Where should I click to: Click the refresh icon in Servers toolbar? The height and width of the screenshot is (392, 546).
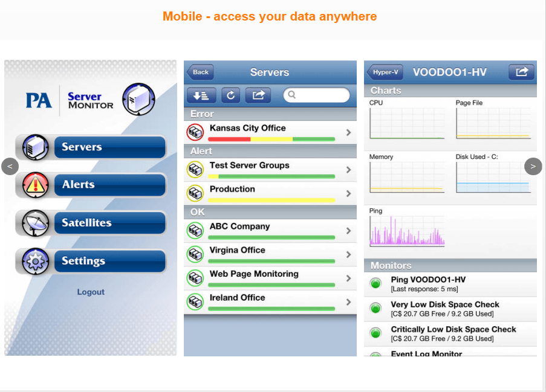pos(230,95)
